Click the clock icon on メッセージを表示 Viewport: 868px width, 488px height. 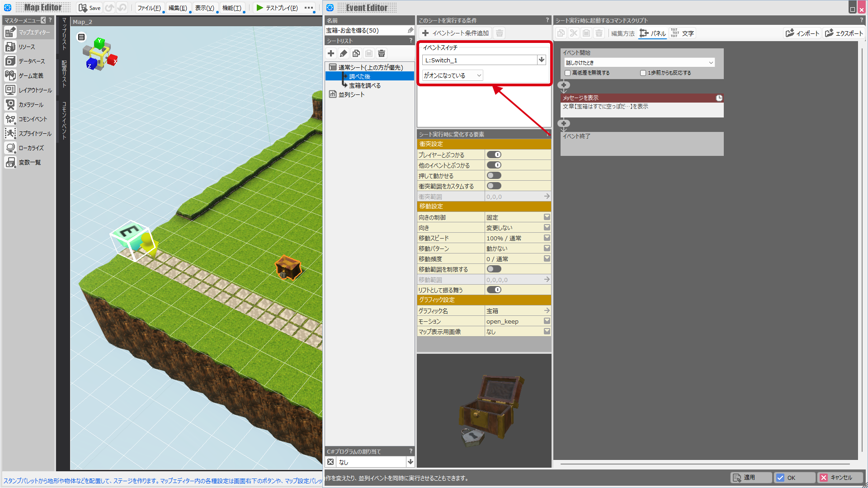(x=719, y=98)
